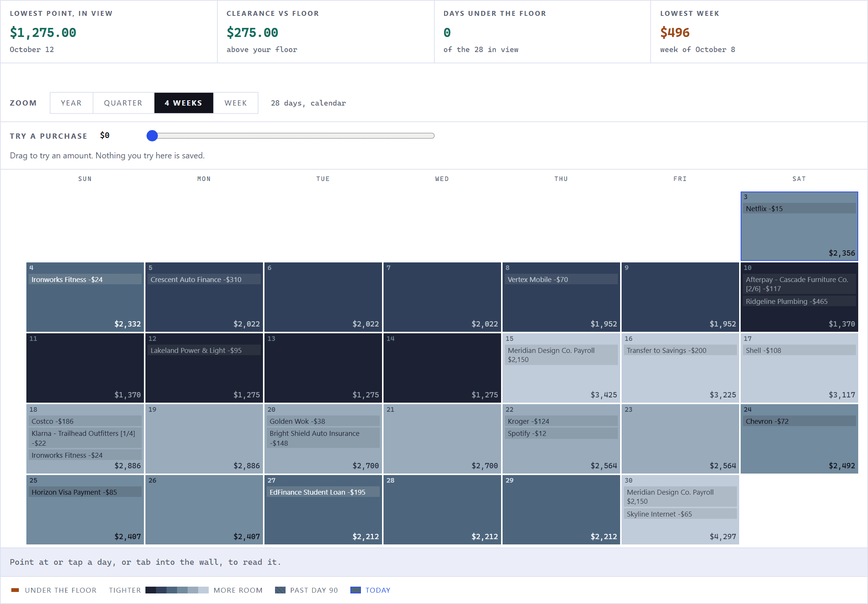Open day 26 cell with $2,407 balance
The image size is (868, 604).
coord(204,509)
